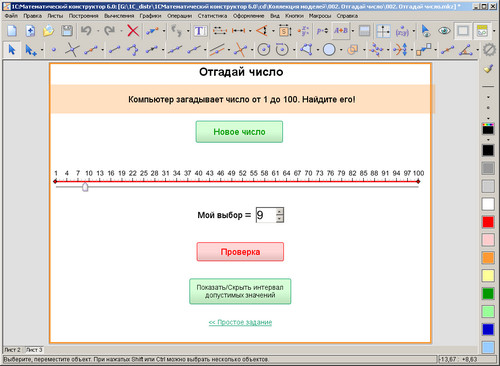
Task: Open the Вычисления menu
Action: click(119, 16)
